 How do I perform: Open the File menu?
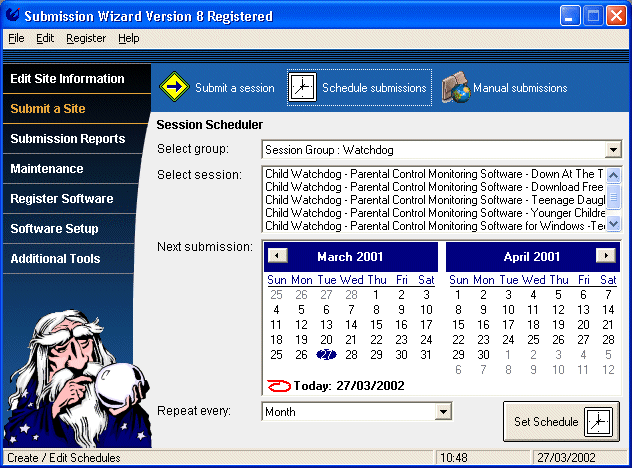[x=16, y=38]
